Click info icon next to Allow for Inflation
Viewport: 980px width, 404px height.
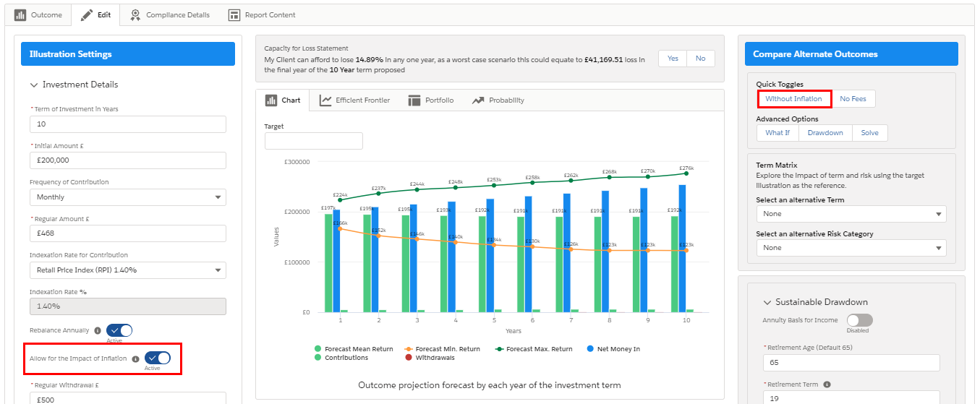(135, 358)
